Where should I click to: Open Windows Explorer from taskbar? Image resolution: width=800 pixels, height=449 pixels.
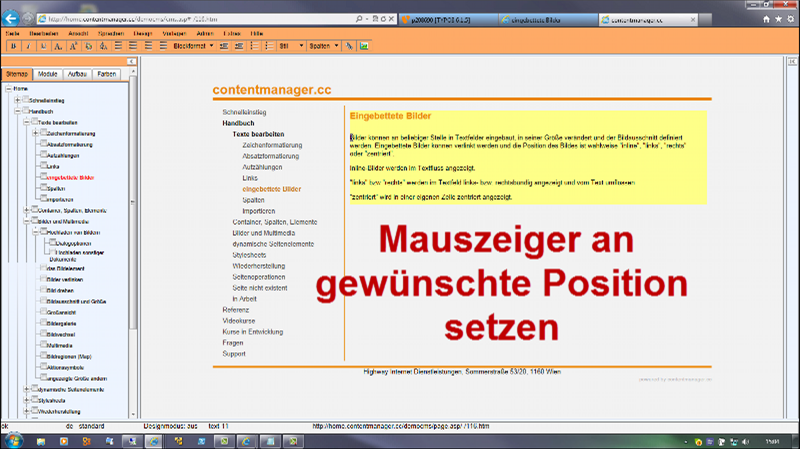pos(41,441)
